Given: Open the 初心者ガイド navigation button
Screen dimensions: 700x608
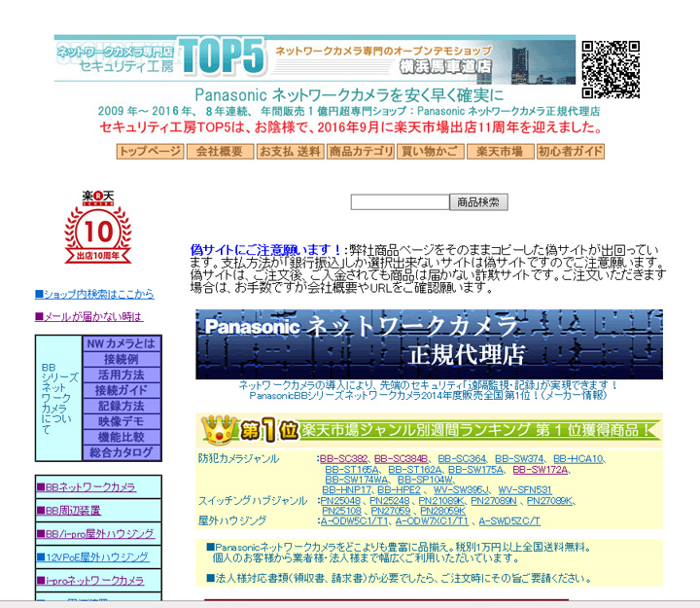Looking at the screenshot, I should point(570,152).
